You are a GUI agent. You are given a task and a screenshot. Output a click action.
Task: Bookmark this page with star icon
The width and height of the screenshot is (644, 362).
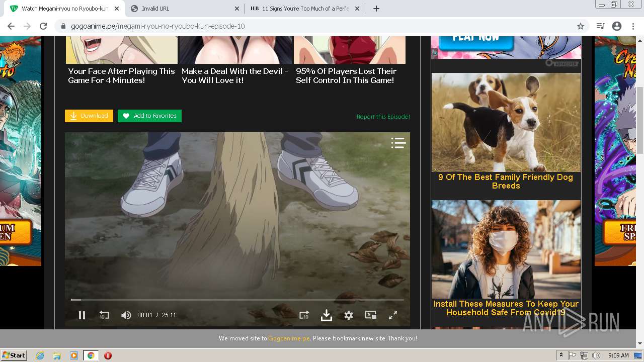tap(580, 26)
